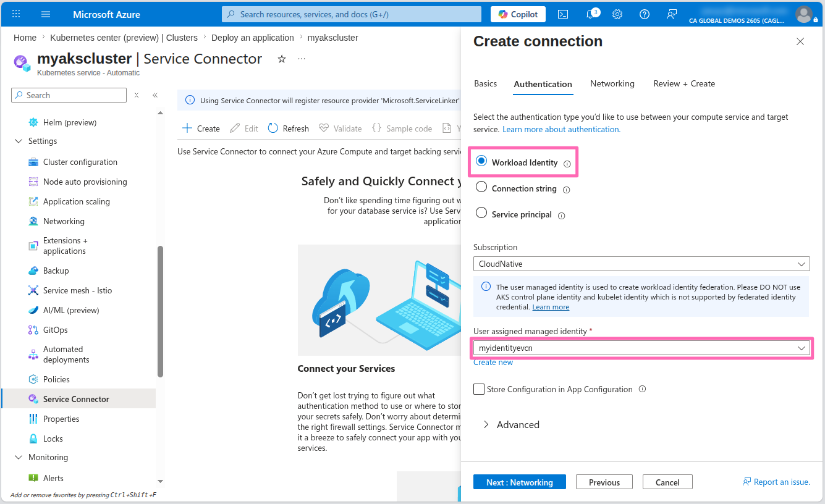Click the Locks padlock icon

coord(33,439)
